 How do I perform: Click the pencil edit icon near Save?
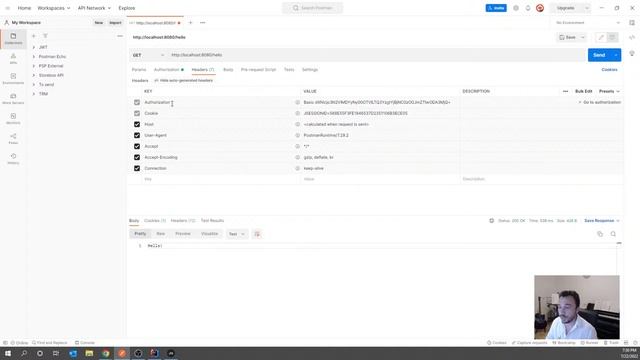pyautogui.click(x=601, y=37)
